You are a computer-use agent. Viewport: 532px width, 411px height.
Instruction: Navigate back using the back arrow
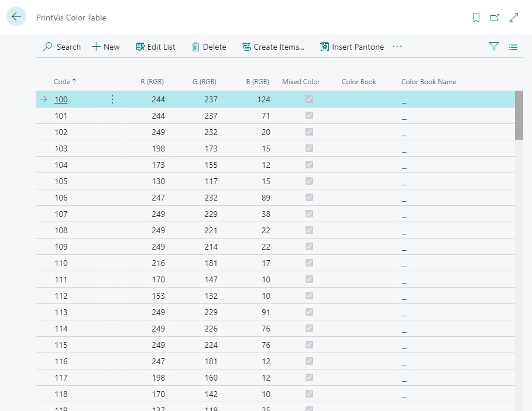[x=16, y=16]
